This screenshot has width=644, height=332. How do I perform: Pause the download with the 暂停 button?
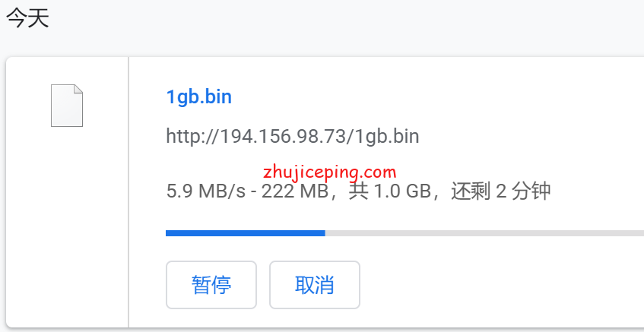pos(211,285)
